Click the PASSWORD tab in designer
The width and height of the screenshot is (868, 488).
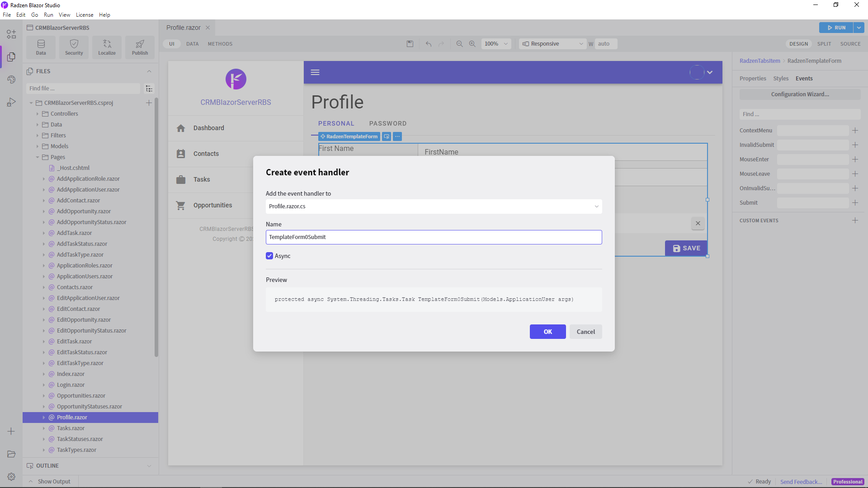point(388,123)
